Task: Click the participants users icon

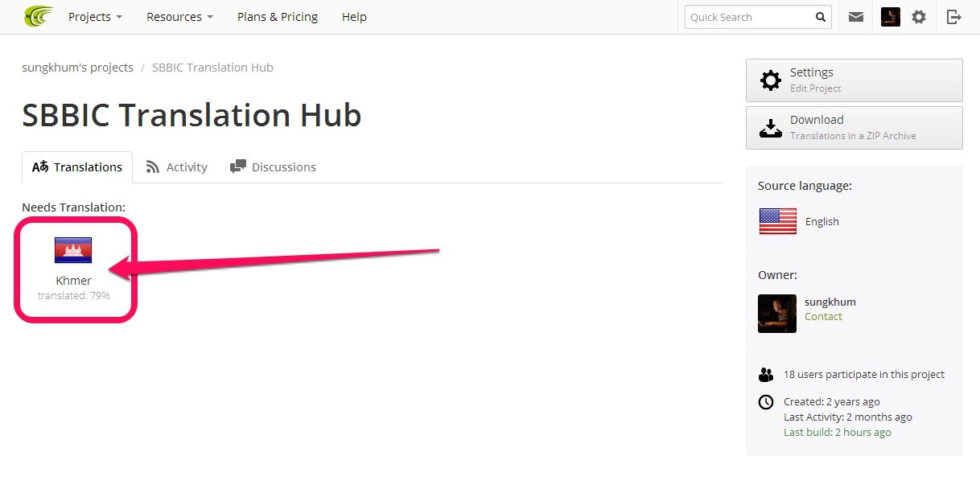Action: click(766, 375)
